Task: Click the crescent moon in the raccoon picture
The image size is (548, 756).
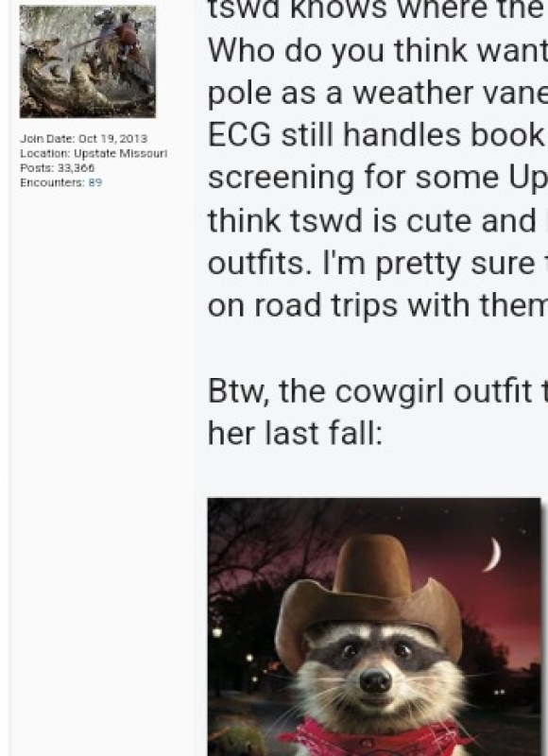Action: pyautogui.click(x=492, y=555)
